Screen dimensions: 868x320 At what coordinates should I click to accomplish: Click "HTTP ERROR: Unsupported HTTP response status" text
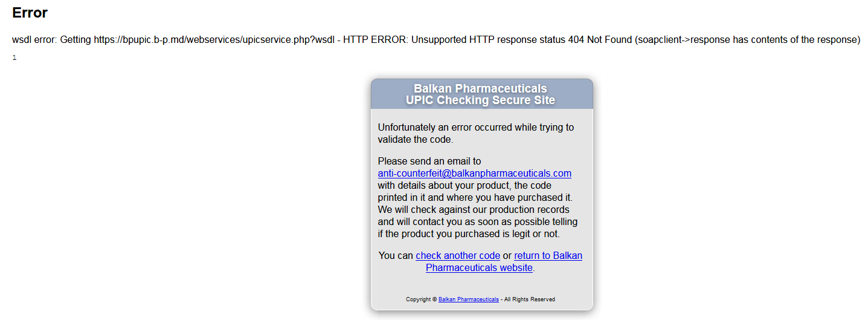pyautogui.click(x=454, y=40)
